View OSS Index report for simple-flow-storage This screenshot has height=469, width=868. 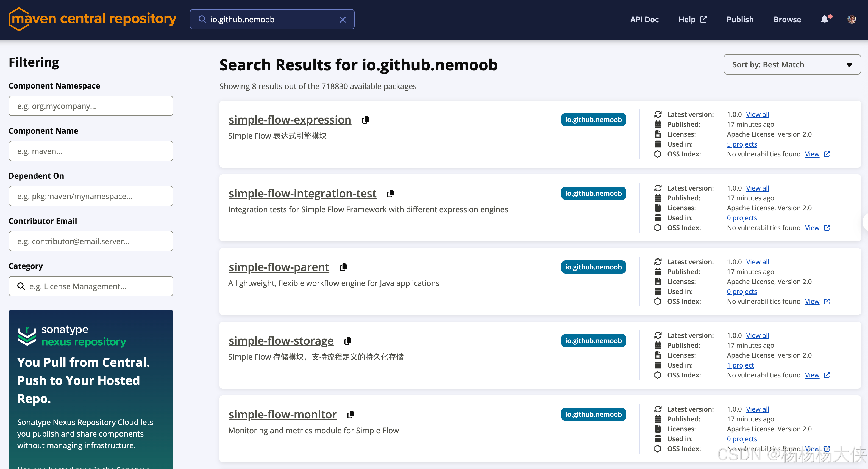(x=812, y=375)
